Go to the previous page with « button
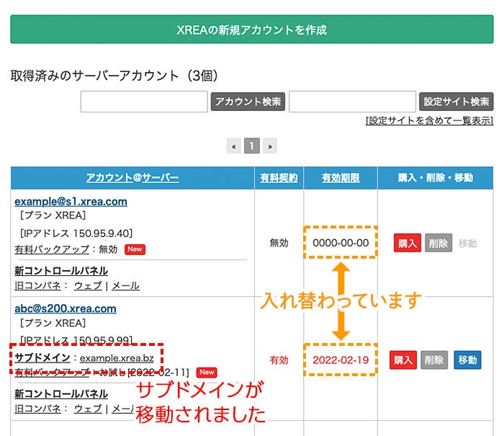504x436 pixels. tap(233, 146)
